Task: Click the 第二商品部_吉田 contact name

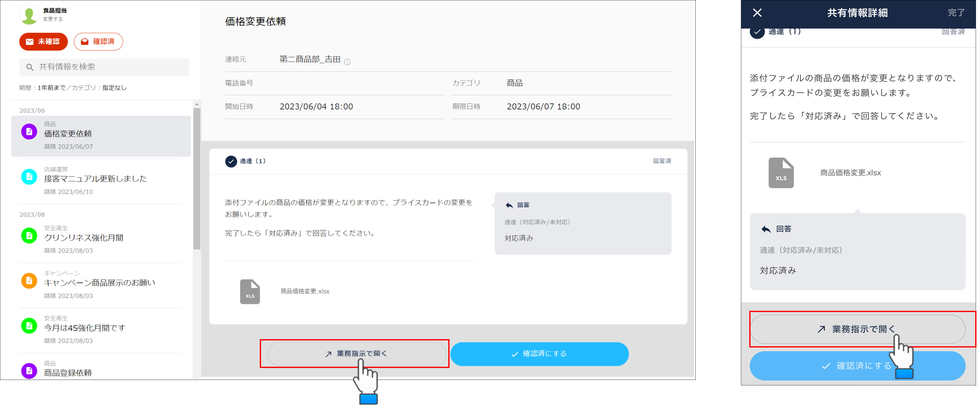Action: (x=310, y=59)
